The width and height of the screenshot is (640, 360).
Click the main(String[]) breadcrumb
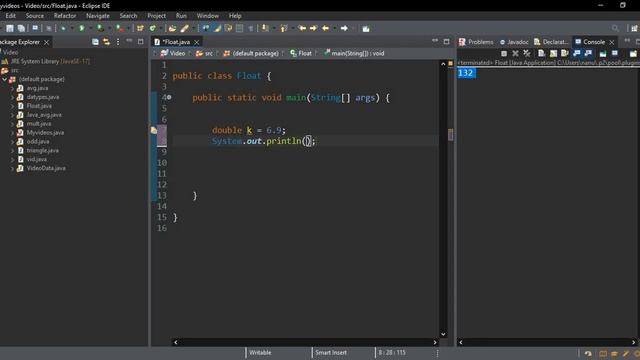click(x=354, y=53)
